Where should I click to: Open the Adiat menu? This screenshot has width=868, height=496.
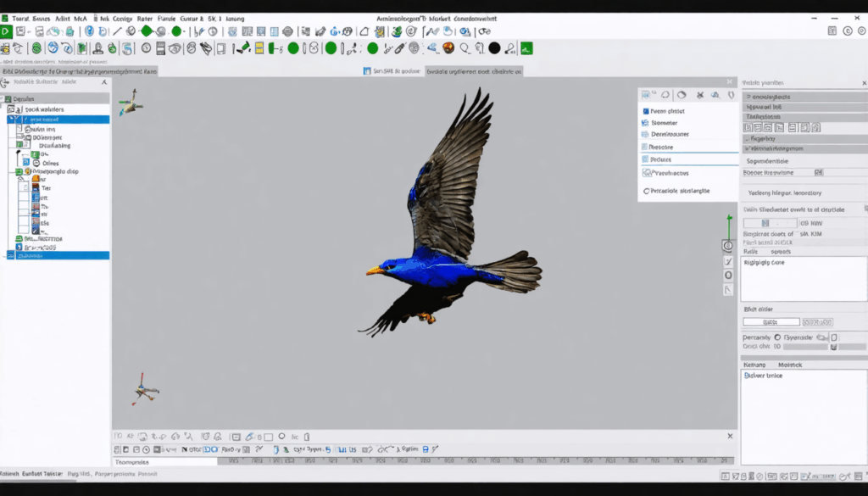coord(63,19)
